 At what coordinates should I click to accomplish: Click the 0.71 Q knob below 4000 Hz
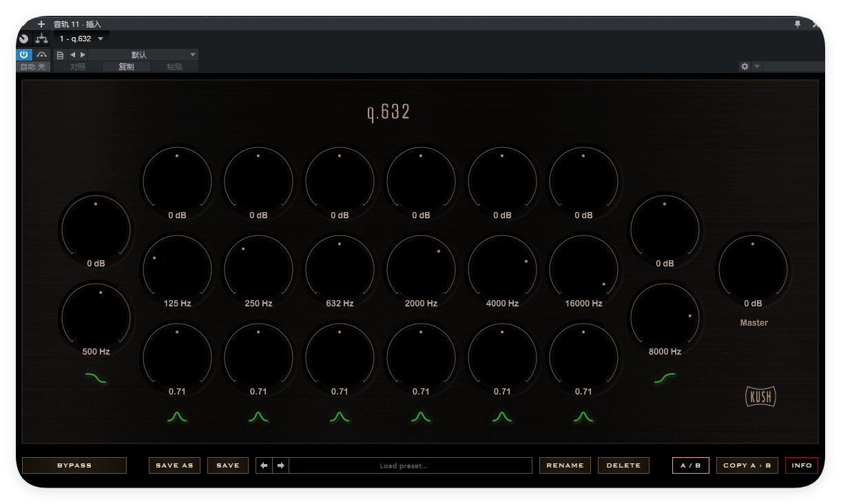click(502, 357)
